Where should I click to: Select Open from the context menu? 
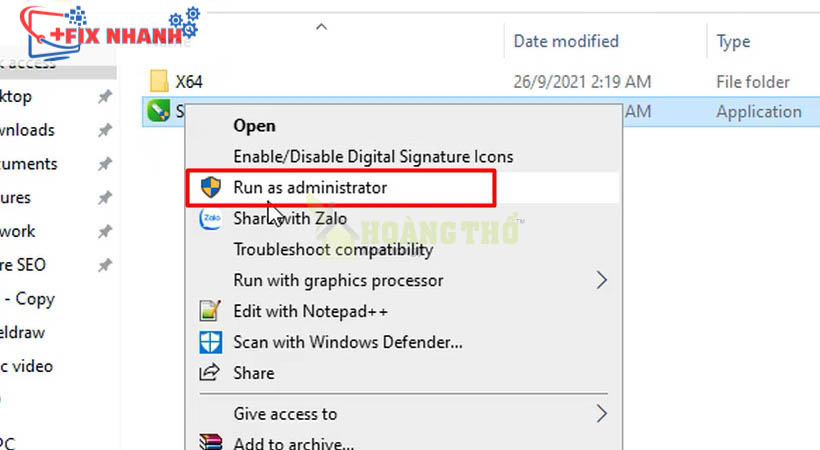[x=254, y=126]
